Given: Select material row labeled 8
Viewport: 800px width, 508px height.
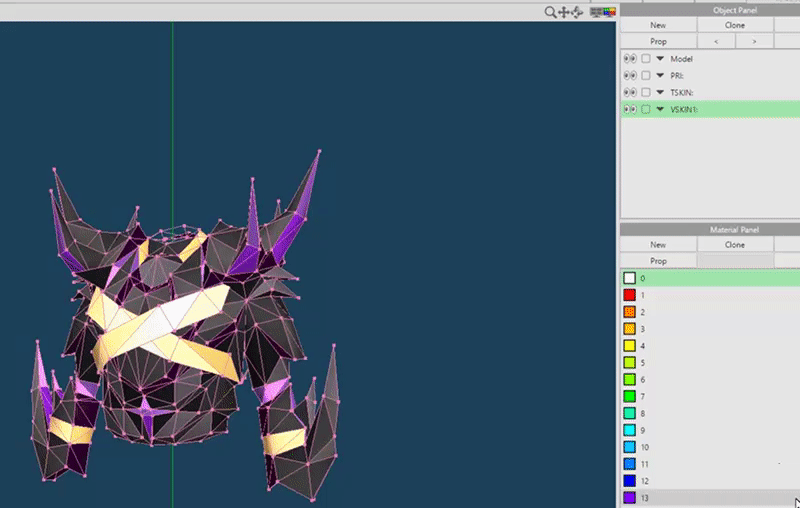Looking at the screenshot, I should [x=710, y=413].
